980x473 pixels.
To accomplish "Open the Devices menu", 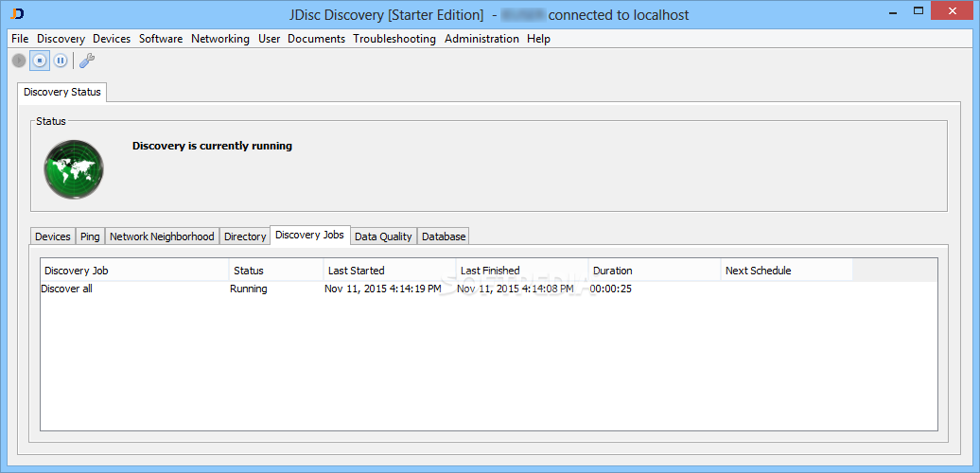I will tap(112, 39).
